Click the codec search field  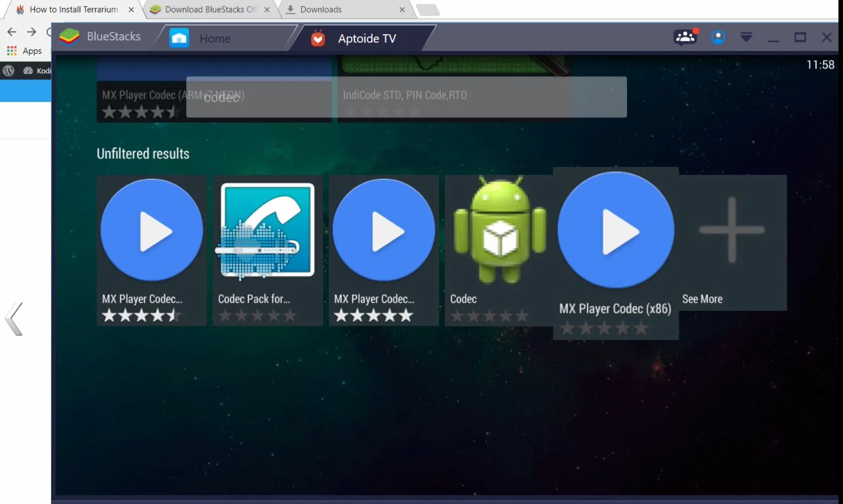(406, 97)
